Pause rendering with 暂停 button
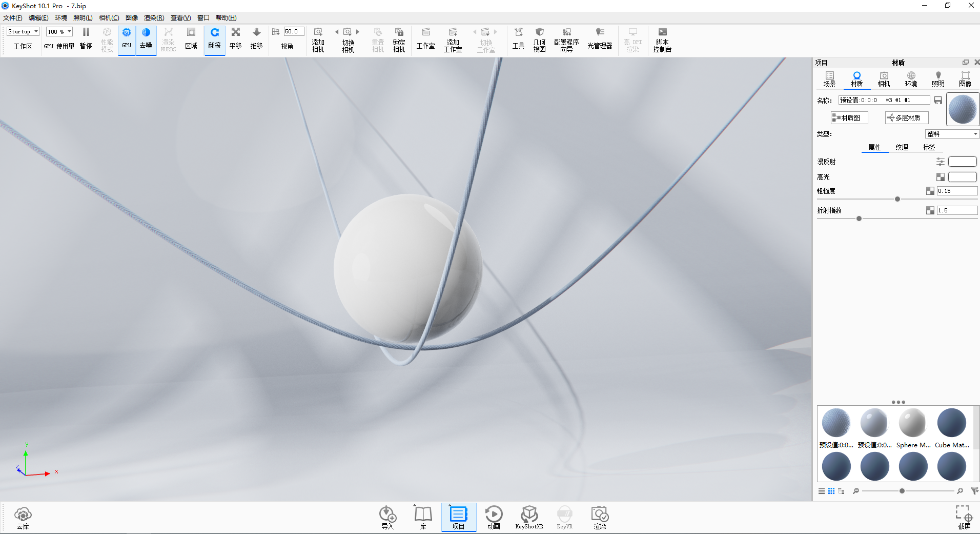Screen dimensions: 980x534 point(86,39)
